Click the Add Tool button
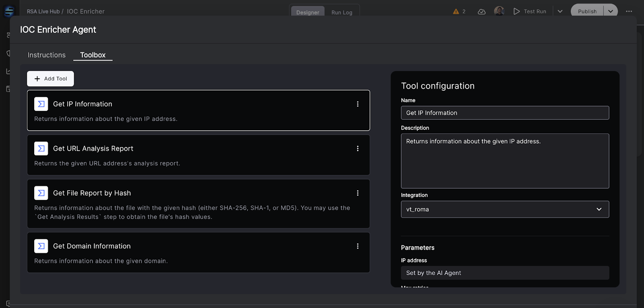The image size is (644, 308). pyautogui.click(x=50, y=79)
